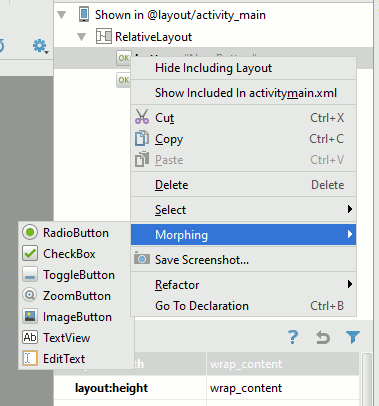The width and height of the screenshot is (379, 406).
Task: Click the Refactor submenu arrow
Action: pos(349,284)
